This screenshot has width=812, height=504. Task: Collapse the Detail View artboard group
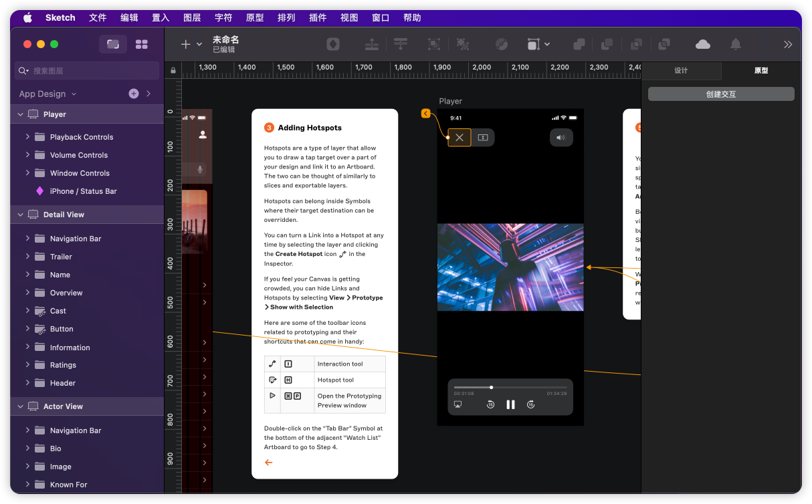click(x=19, y=215)
